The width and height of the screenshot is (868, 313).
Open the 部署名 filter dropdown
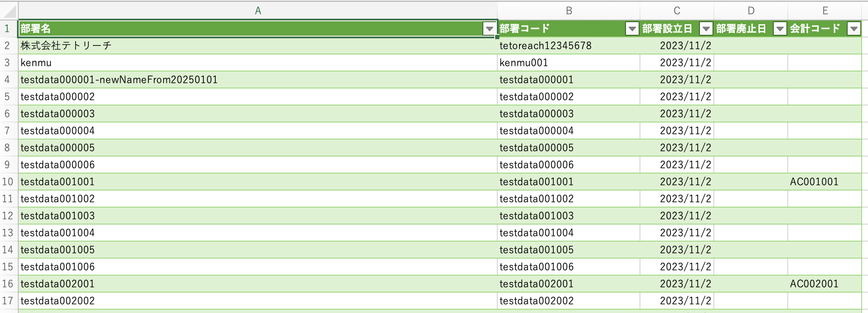[x=489, y=29]
